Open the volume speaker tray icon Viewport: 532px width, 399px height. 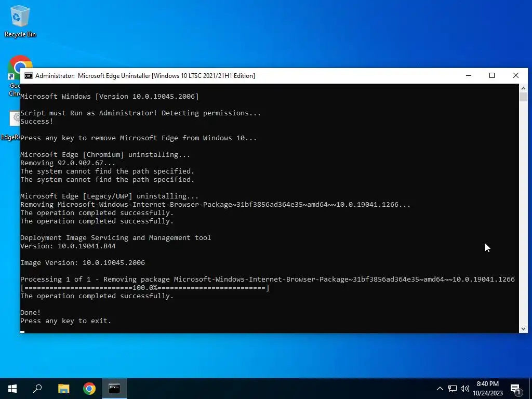(x=465, y=389)
